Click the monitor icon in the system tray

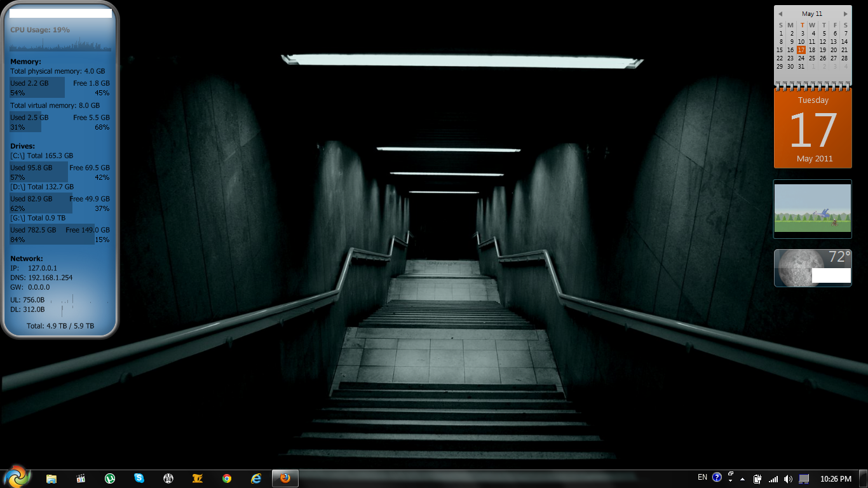(x=804, y=479)
